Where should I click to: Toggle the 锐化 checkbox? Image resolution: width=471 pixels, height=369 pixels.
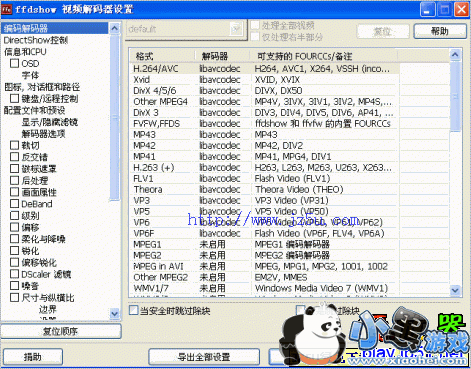tap(14, 250)
